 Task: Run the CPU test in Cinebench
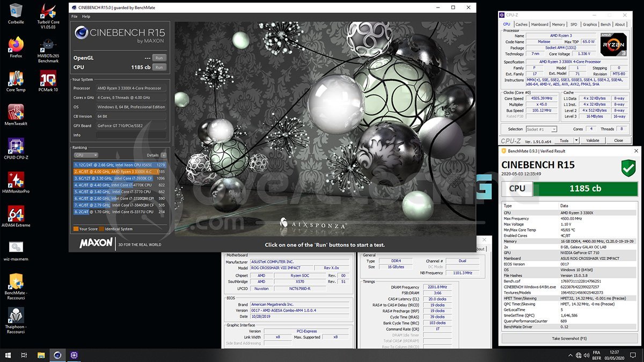pos(159,68)
